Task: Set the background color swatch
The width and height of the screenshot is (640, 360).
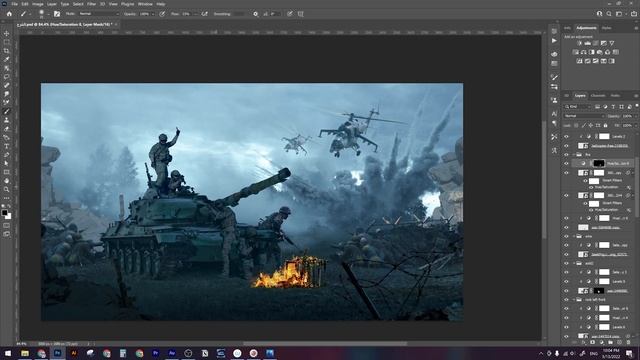Action: 9,217
